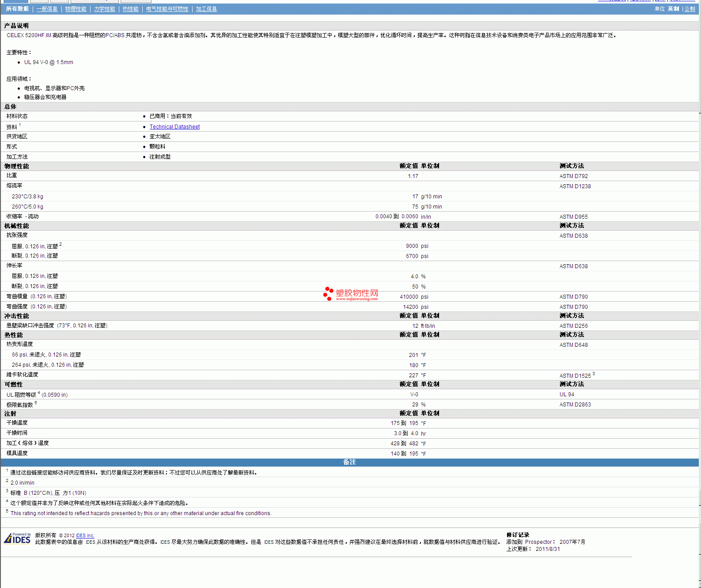Select 英制 units option

click(x=673, y=9)
